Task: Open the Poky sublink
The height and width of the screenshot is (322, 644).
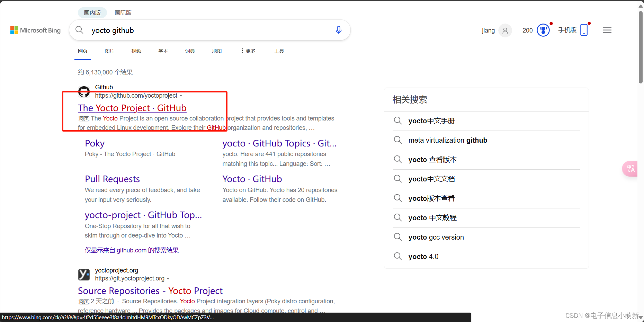Action: tap(95, 143)
